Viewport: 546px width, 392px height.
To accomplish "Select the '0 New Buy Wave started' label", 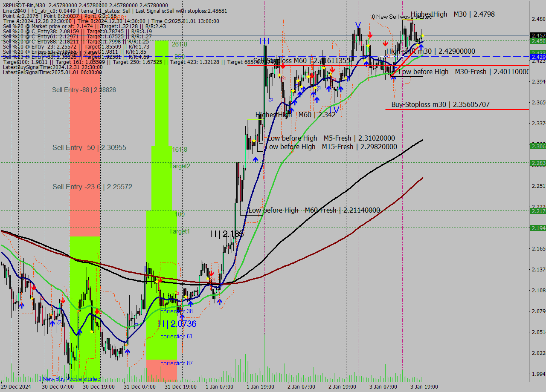I will tap(69, 379).
